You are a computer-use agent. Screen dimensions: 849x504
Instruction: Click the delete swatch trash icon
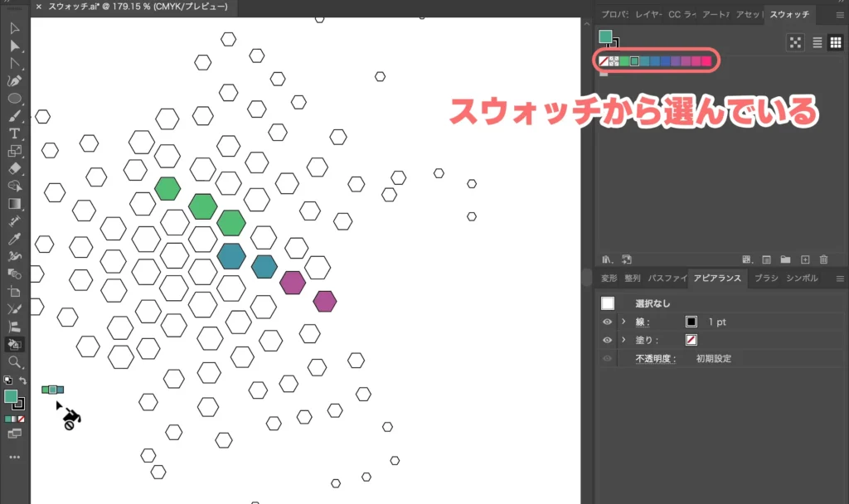pyautogui.click(x=823, y=259)
